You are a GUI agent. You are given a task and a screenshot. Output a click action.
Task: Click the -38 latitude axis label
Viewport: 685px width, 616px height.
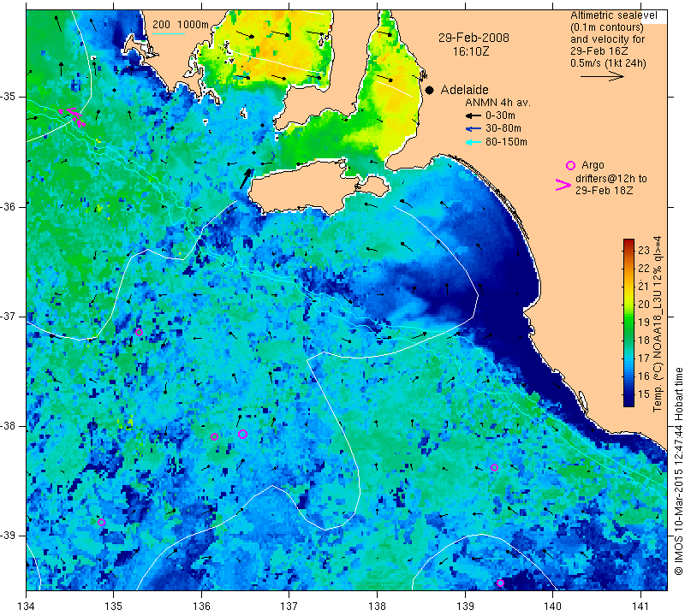coord(8,426)
